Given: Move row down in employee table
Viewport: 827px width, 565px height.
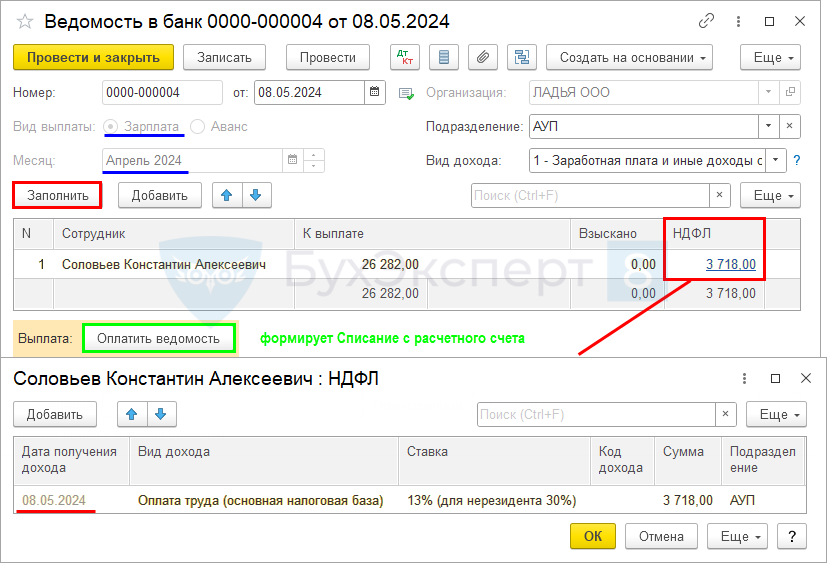Looking at the screenshot, I should 256,195.
